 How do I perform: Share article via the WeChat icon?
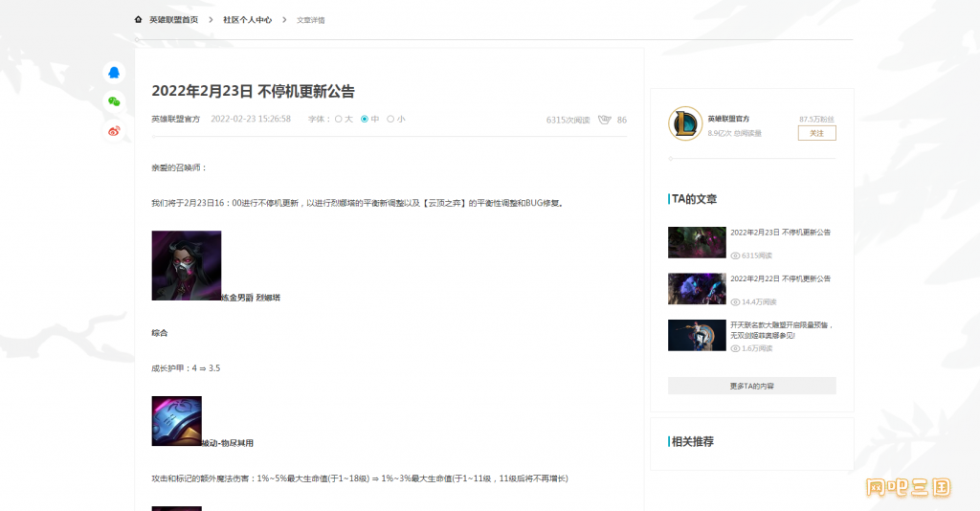(114, 101)
